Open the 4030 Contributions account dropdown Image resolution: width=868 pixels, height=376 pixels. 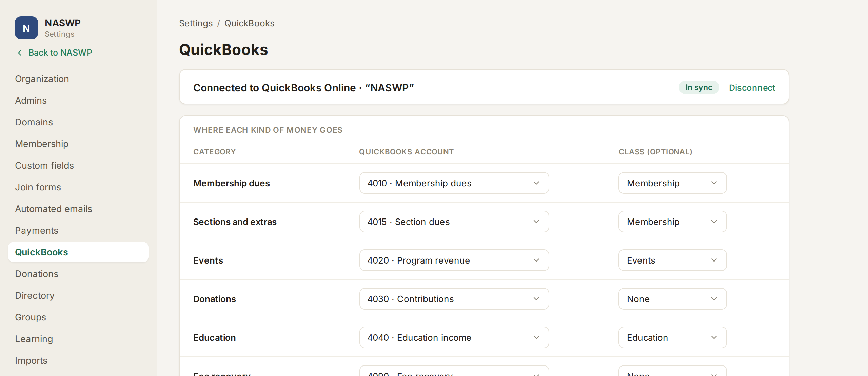tap(454, 299)
